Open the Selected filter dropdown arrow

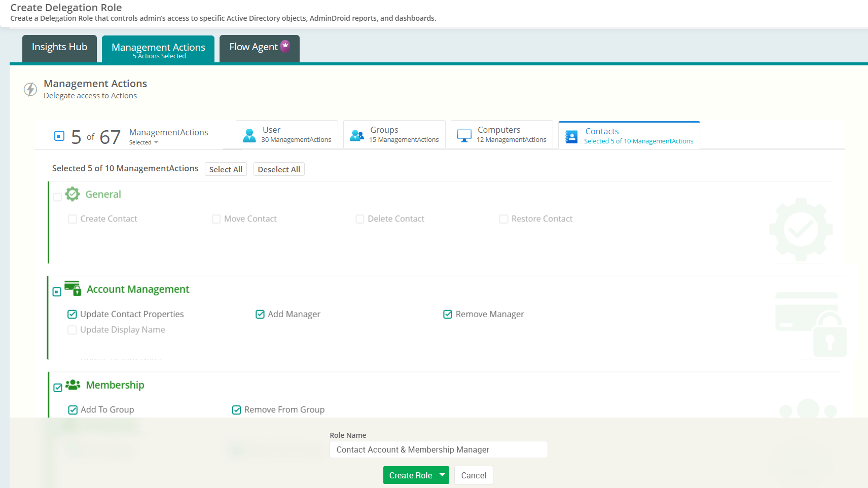[x=156, y=142]
